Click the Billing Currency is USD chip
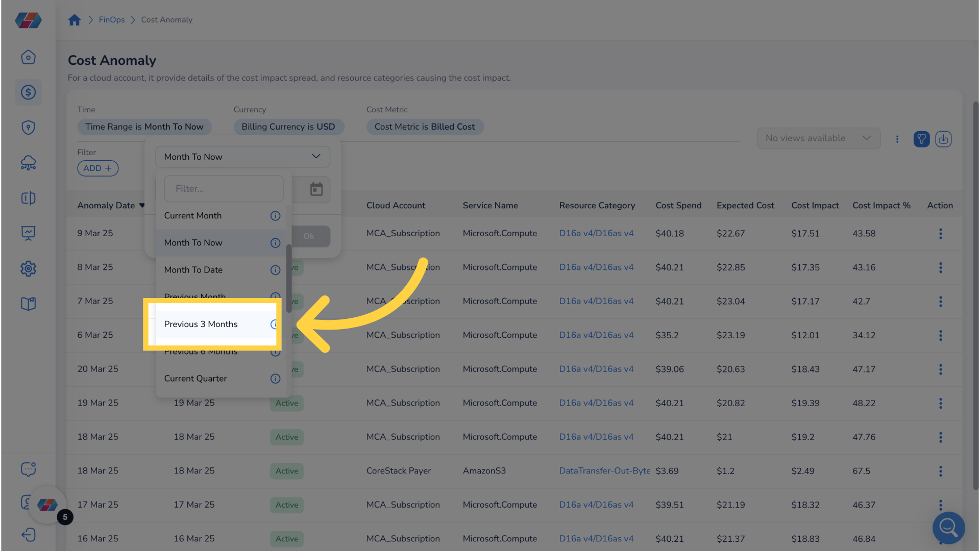This screenshot has width=980, height=551. point(288,127)
